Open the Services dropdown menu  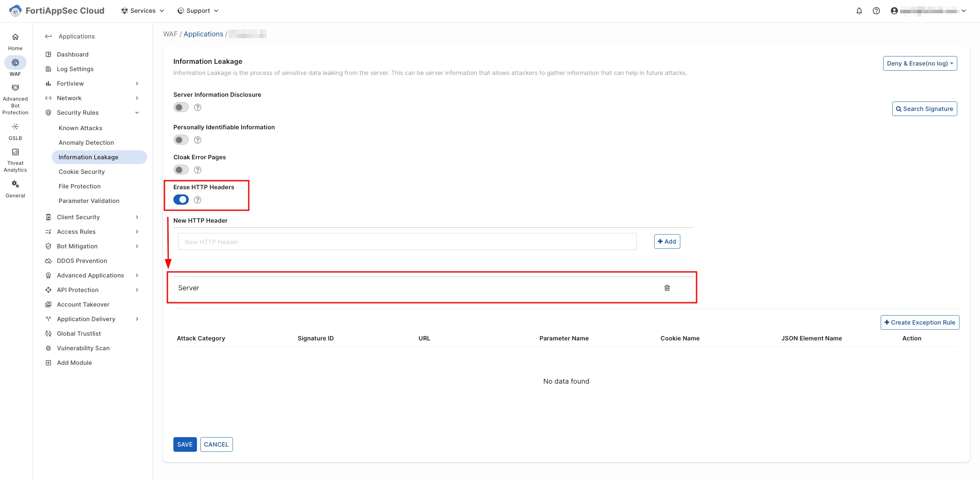(143, 11)
